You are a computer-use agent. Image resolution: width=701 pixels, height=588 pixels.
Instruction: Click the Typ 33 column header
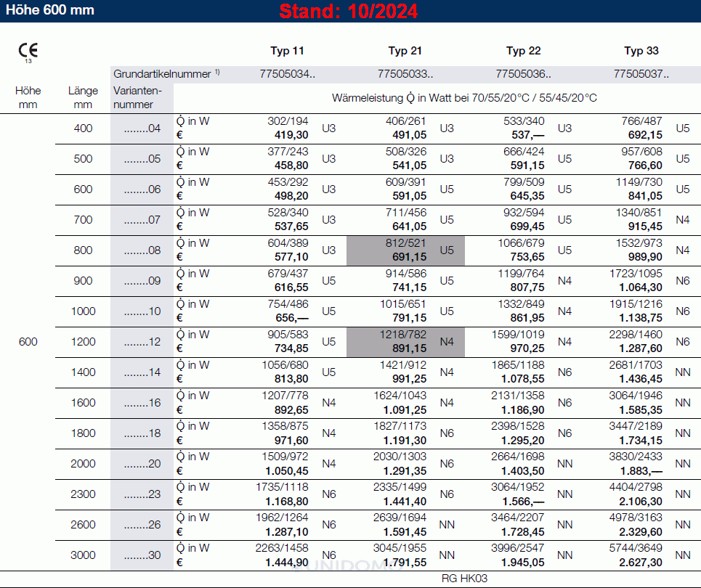pyautogui.click(x=641, y=51)
